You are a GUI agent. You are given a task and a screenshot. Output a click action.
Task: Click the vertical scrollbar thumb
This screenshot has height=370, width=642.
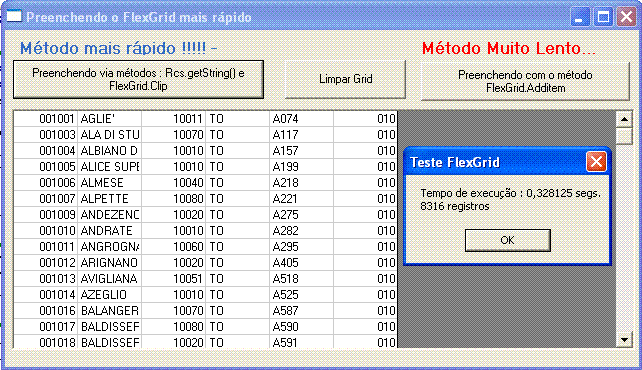click(624, 135)
